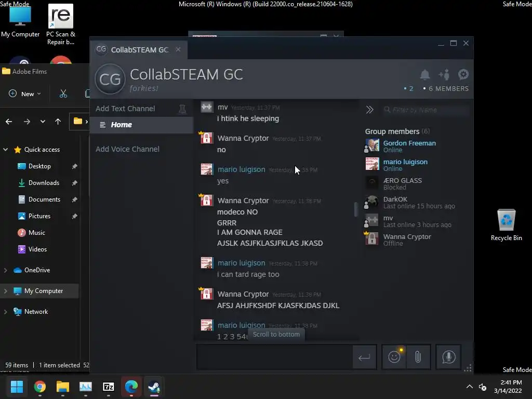Click the Filter by Name search field
This screenshot has width=532, height=399.
point(426,110)
